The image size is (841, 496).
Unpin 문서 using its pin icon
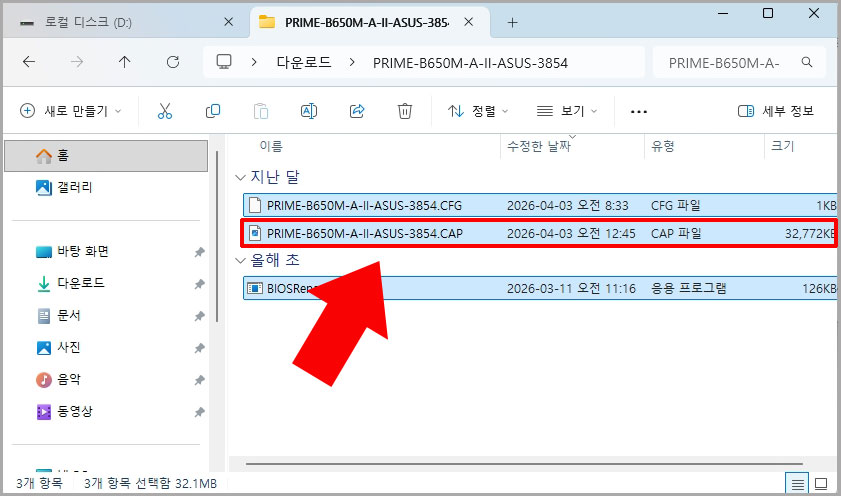[199, 316]
